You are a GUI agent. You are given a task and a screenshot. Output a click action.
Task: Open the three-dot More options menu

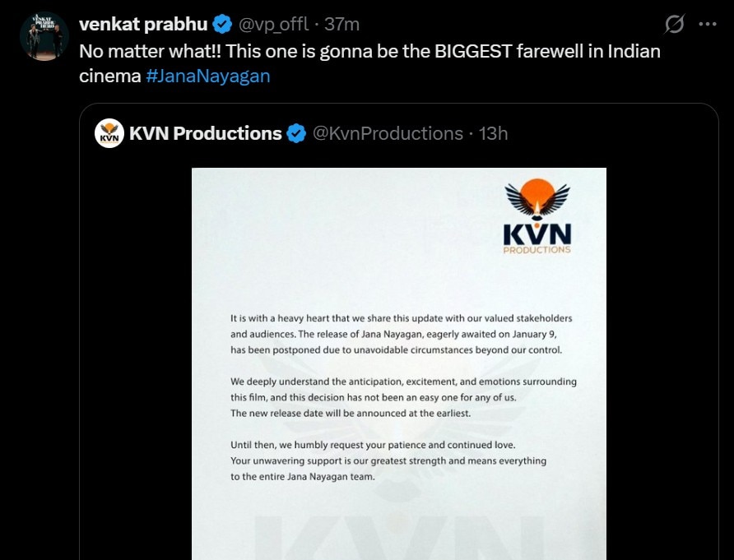(x=707, y=25)
